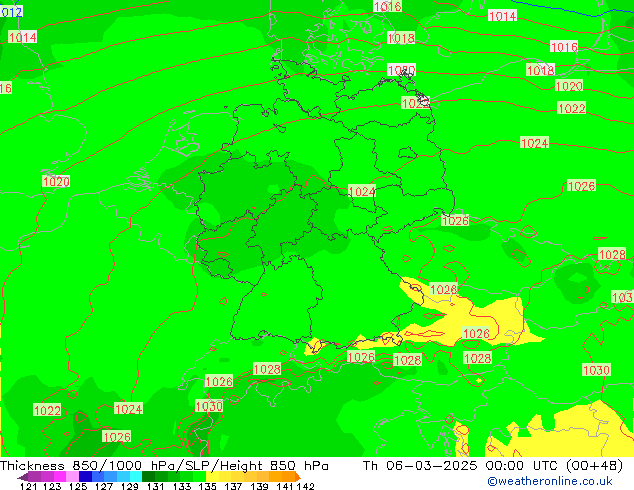Screen dimensions: 634x490
Task: Click the 1022 label beside 1024 in lower-left corner
Action: point(47,410)
